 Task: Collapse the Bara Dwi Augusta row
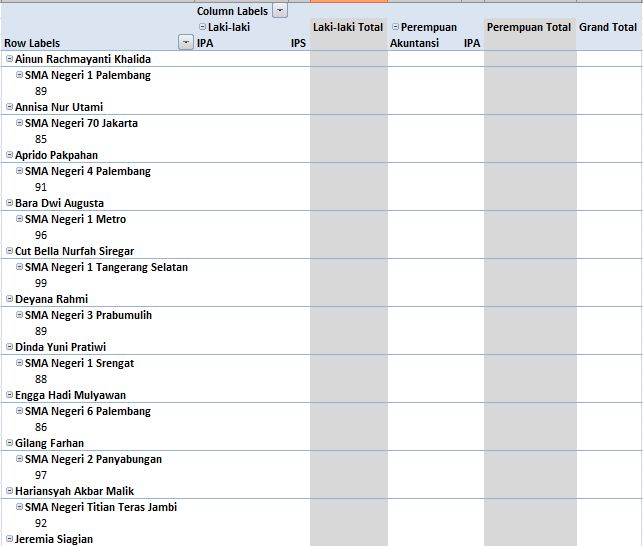(x=9, y=203)
